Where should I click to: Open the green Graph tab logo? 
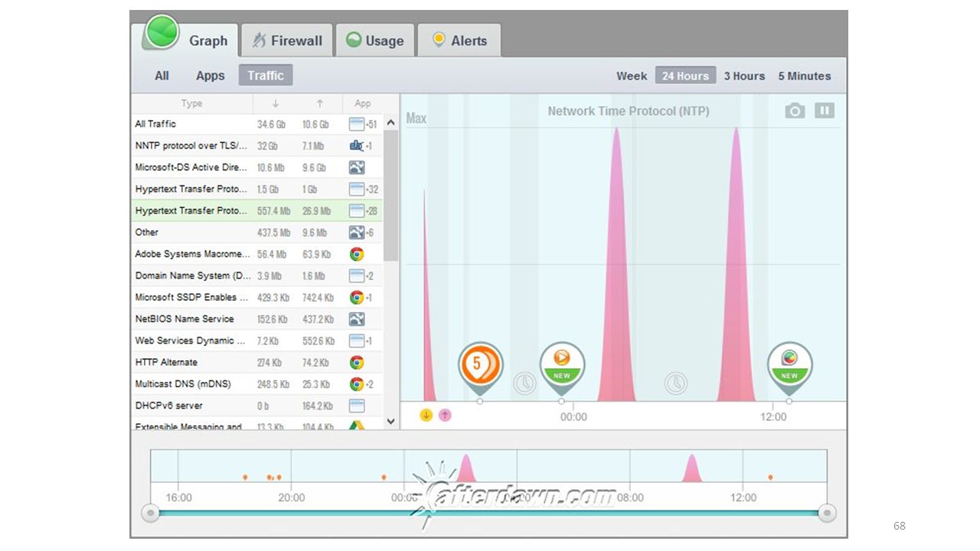click(x=161, y=32)
